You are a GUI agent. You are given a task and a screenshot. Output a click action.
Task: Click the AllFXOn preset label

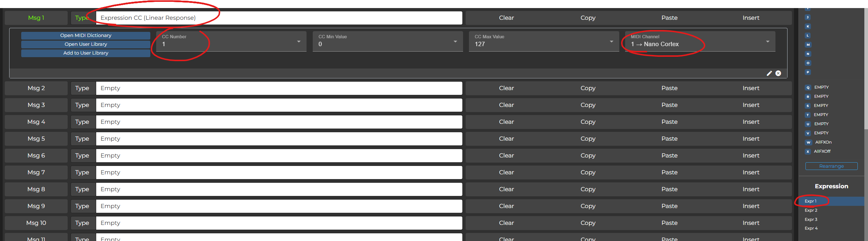point(823,142)
